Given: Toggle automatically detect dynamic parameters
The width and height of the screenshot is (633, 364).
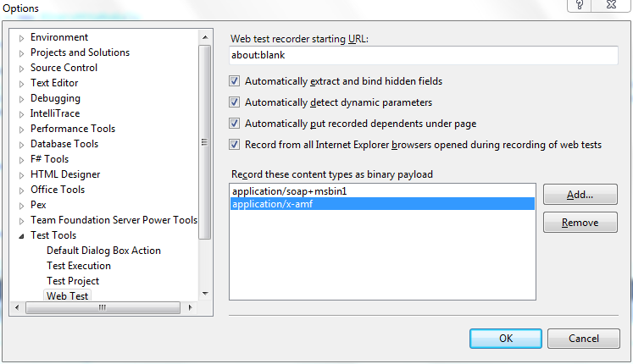Looking at the screenshot, I should pos(234,102).
